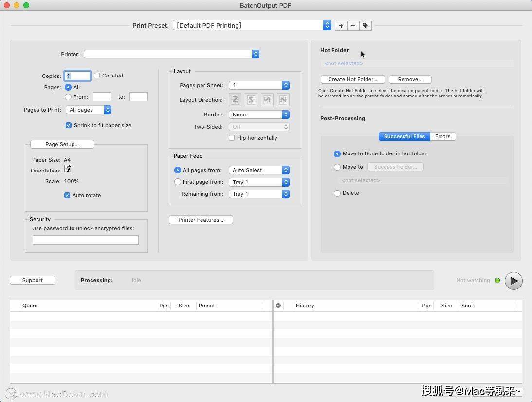The image size is (532, 402).
Task: Open the Border dropdown set to None
Action: 259,115
